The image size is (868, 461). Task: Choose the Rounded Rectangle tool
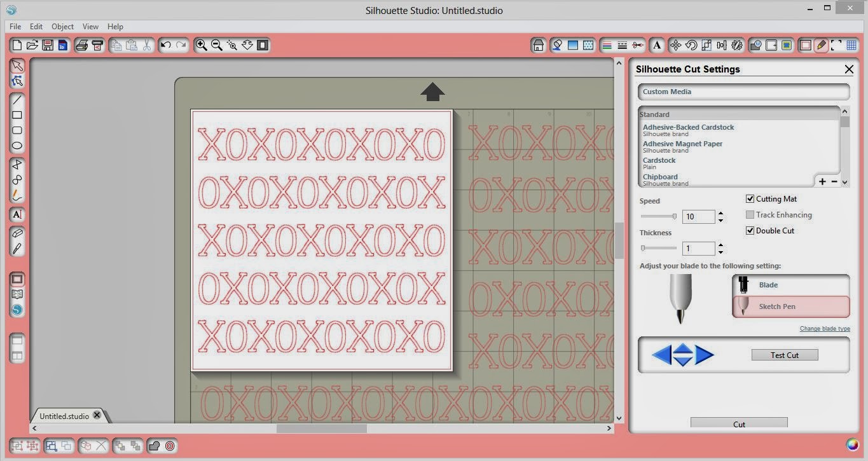(x=17, y=130)
